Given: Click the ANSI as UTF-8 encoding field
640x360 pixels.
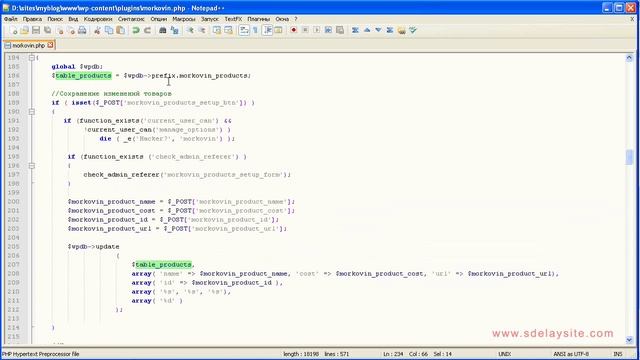Looking at the screenshot, I should pyautogui.click(x=571, y=354).
